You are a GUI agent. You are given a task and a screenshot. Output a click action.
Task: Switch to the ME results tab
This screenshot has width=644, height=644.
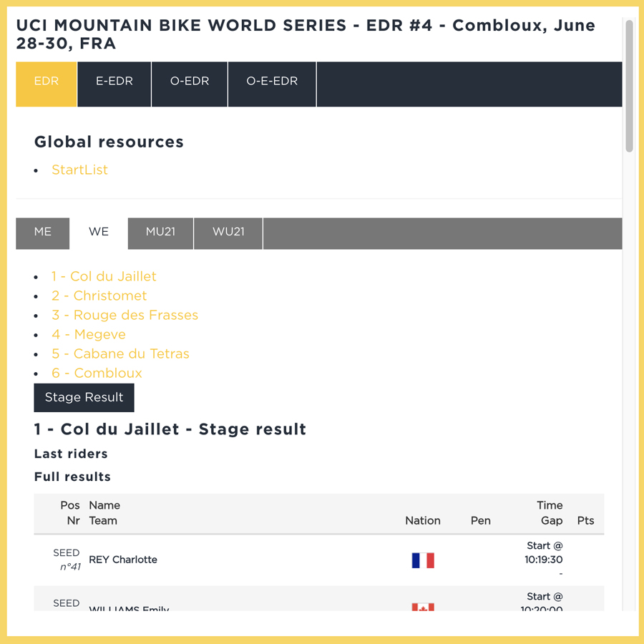[43, 232]
